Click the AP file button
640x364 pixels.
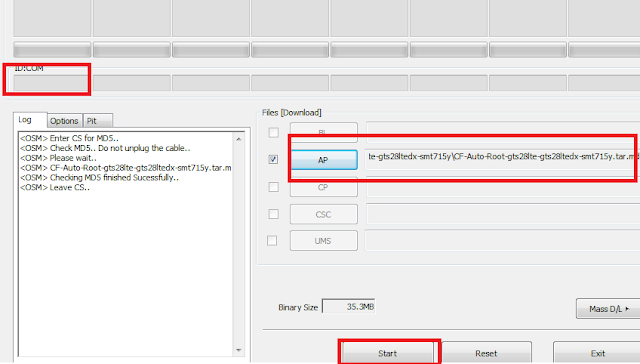coord(324,160)
